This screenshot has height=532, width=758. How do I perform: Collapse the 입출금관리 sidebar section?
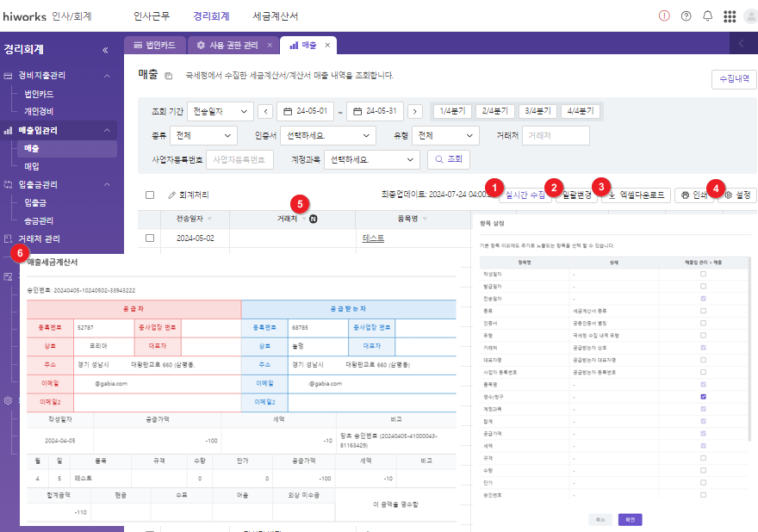[x=108, y=184]
